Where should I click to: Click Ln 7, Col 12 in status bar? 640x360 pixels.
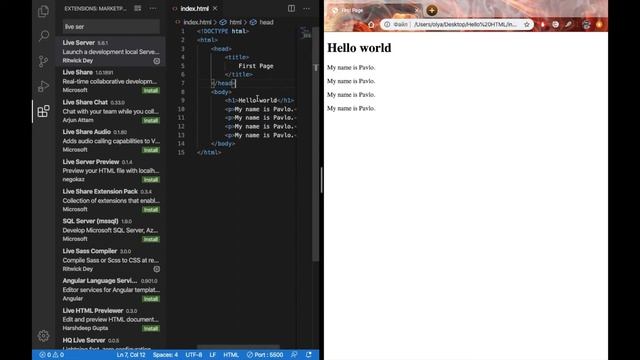pyautogui.click(x=131, y=355)
